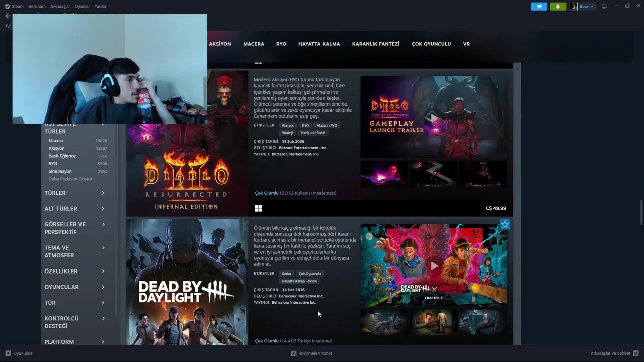The height and width of the screenshot is (362, 644).
Task: Open the Reus account dropdown
Action: click(x=586, y=6)
